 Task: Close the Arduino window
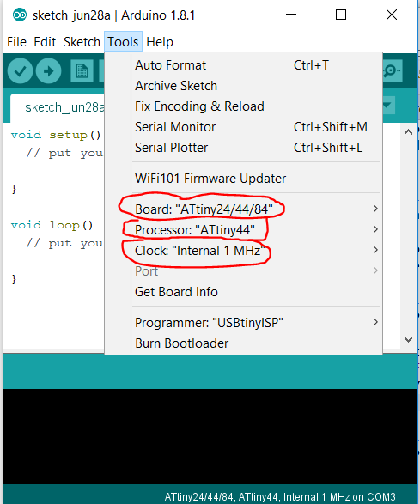[x=392, y=15]
